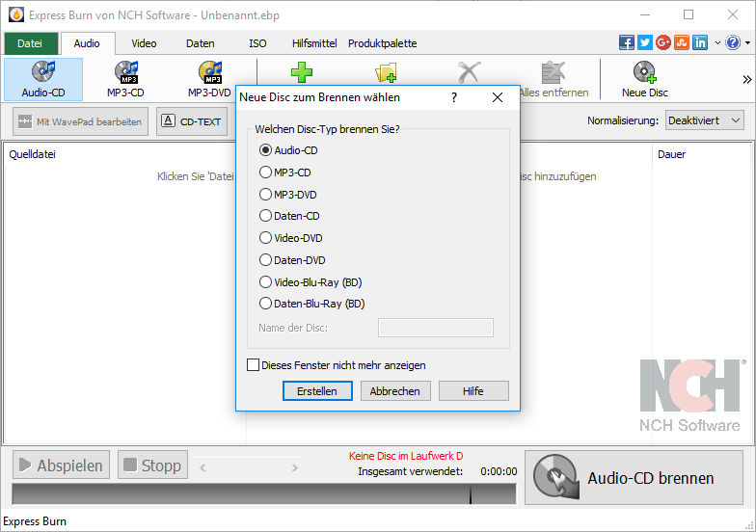Maximize the Express Burn window
756x532 pixels.
[688, 15]
